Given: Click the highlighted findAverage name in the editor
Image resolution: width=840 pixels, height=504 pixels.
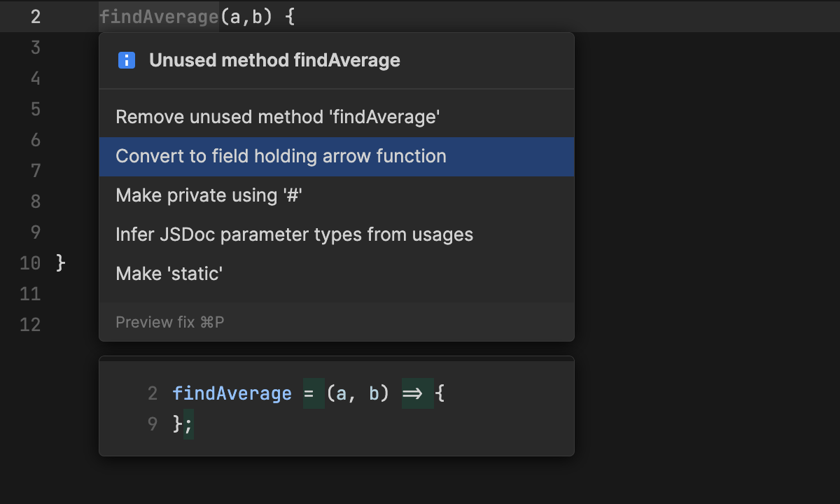Looking at the screenshot, I should click(159, 16).
